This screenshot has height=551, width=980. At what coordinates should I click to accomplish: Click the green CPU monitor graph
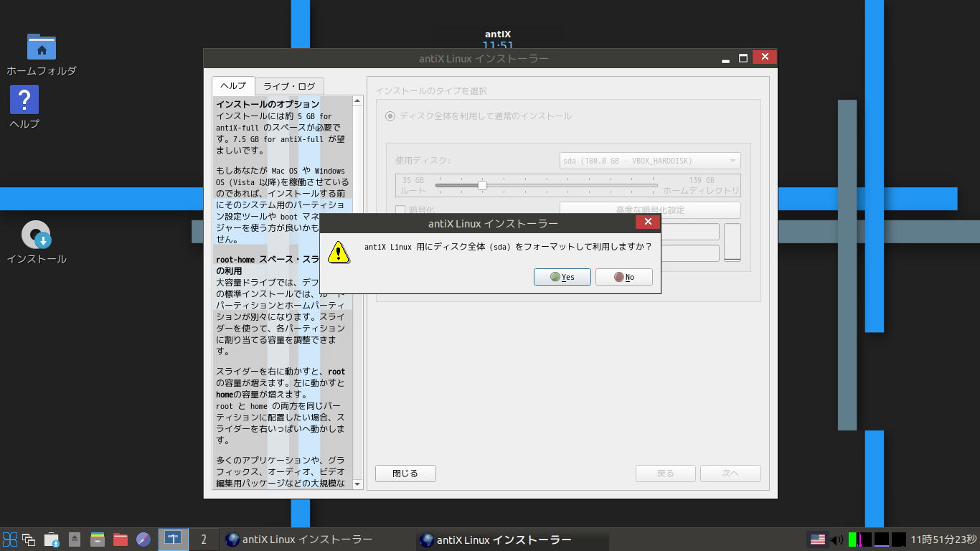[852, 540]
